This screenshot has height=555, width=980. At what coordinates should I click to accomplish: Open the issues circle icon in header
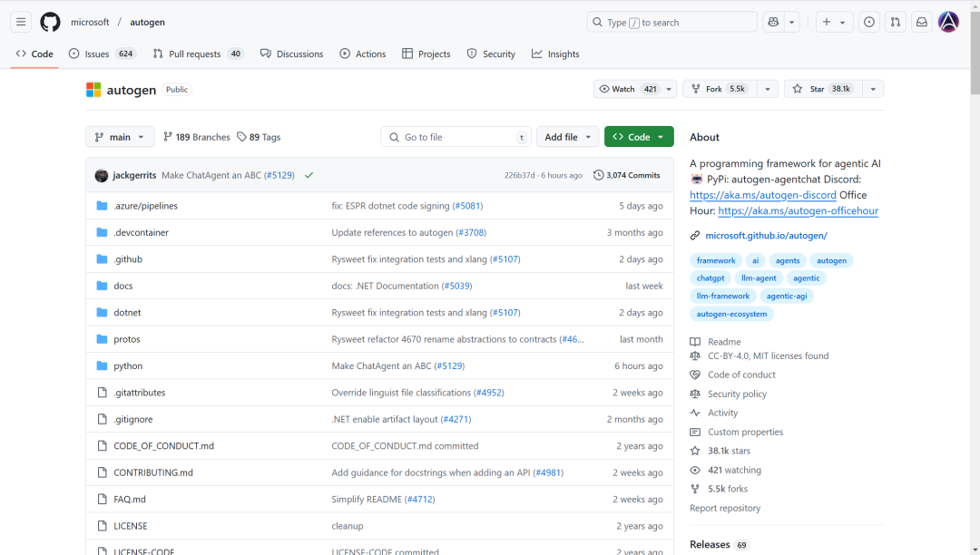pyautogui.click(x=868, y=22)
